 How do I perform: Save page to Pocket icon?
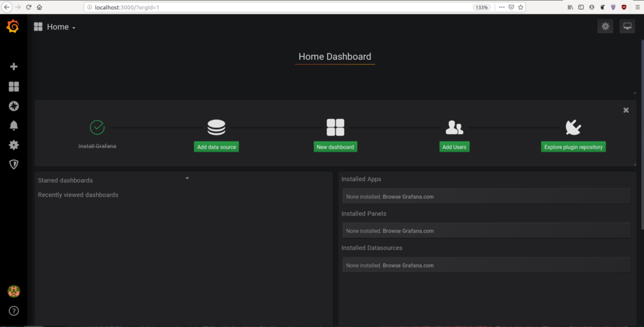pyautogui.click(x=511, y=7)
